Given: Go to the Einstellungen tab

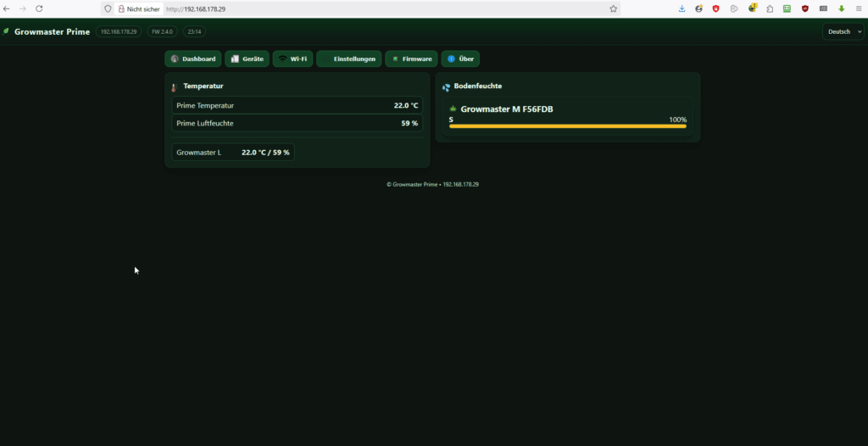Looking at the screenshot, I should [x=348, y=59].
